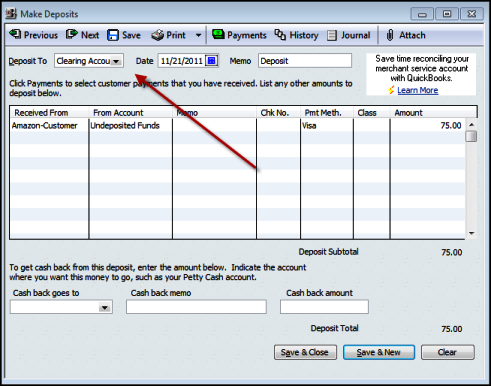Click the scroll up arrow of deposit list
This screenshot has height=386, width=491.
pyautogui.click(x=471, y=125)
